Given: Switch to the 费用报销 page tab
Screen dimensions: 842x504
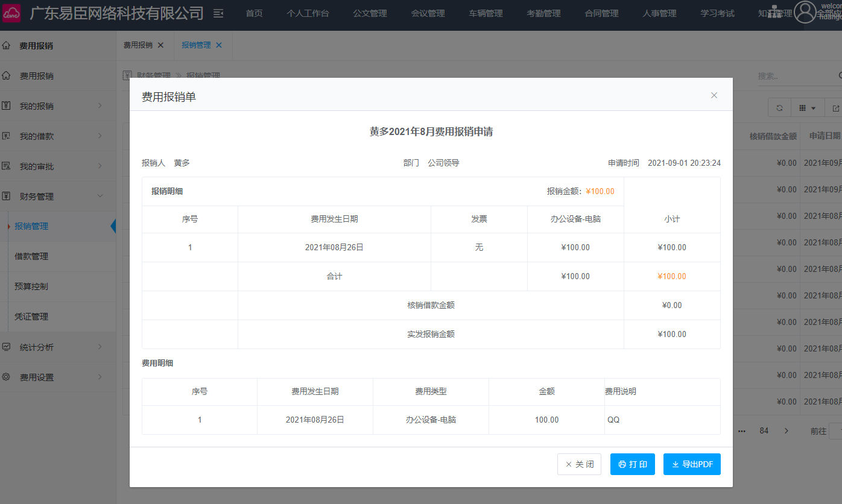Looking at the screenshot, I should coord(138,45).
